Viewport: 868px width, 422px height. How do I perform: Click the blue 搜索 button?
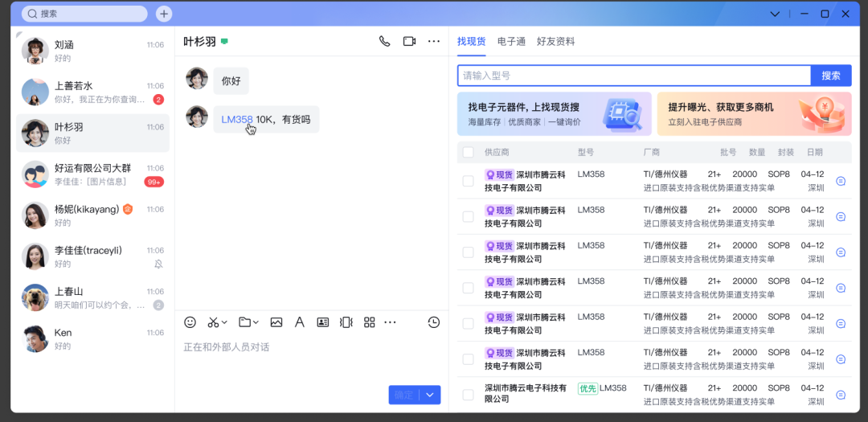coord(831,76)
